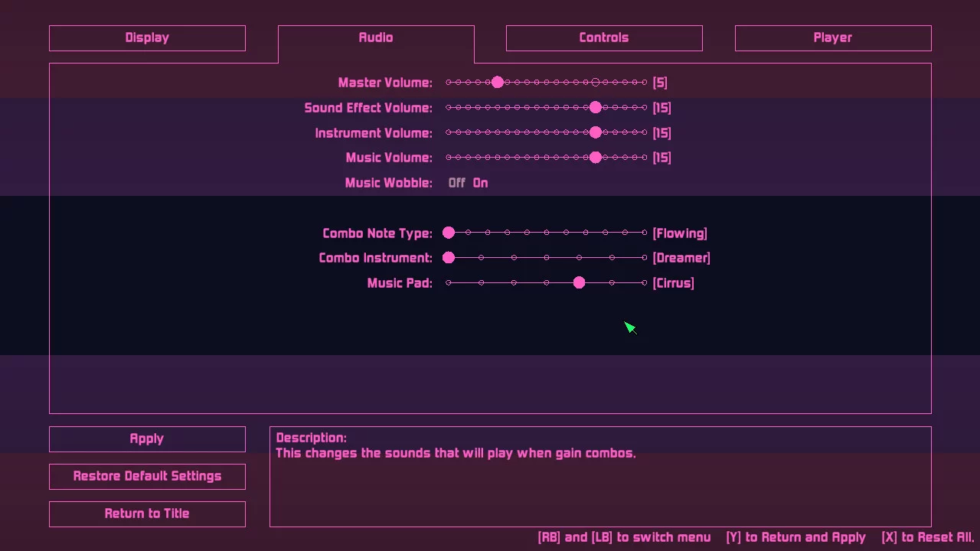
Task: Click the Music Volume slider handle
Action: click(596, 158)
